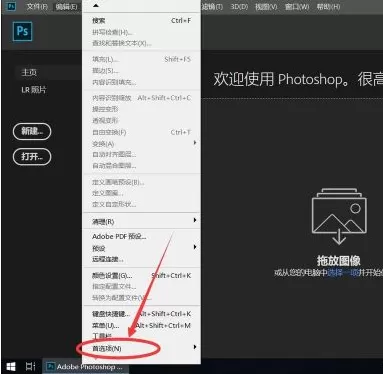
Task: Open the 3D(D) menu
Action: [239, 6]
